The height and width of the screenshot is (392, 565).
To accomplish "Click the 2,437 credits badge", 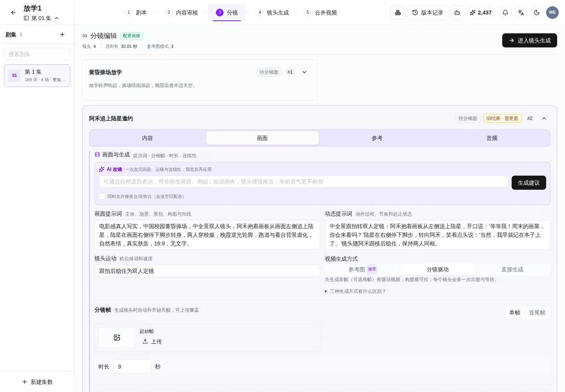I will pos(481,13).
